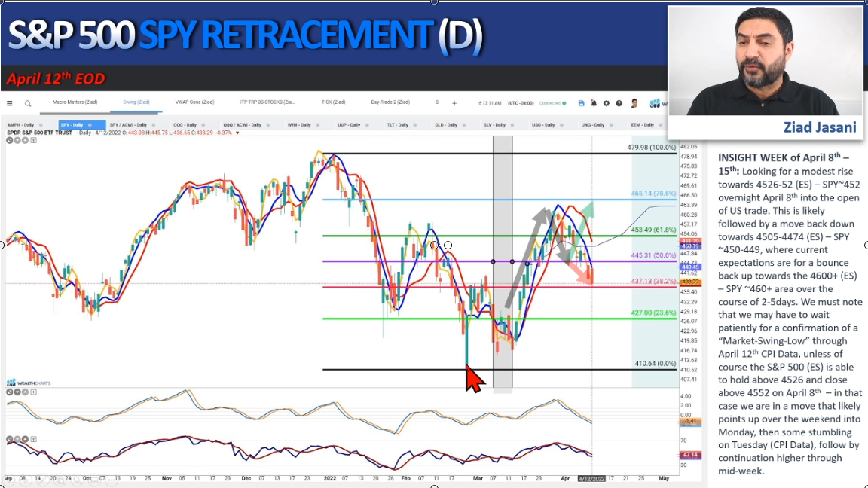Click the 427.00 (23.6%) Fibonacci label
The width and height of the screenshot is (868, 488).
point(653,313)
